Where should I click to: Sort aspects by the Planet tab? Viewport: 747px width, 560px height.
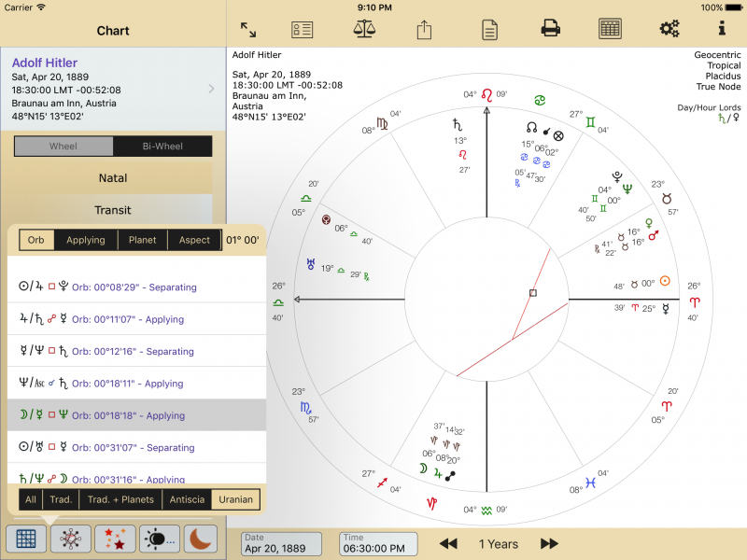(142, 240)
